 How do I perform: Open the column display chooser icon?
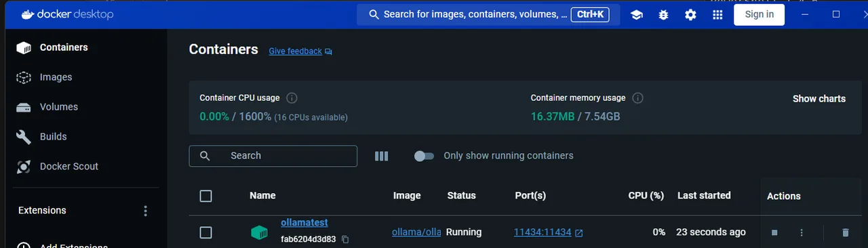click(x=382, y=156)
